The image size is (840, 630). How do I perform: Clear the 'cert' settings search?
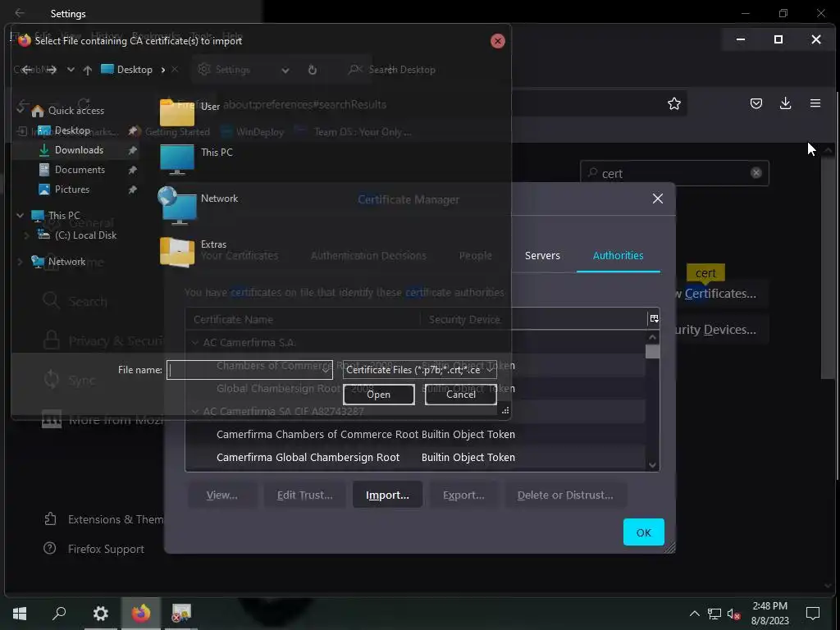[756, 172]
